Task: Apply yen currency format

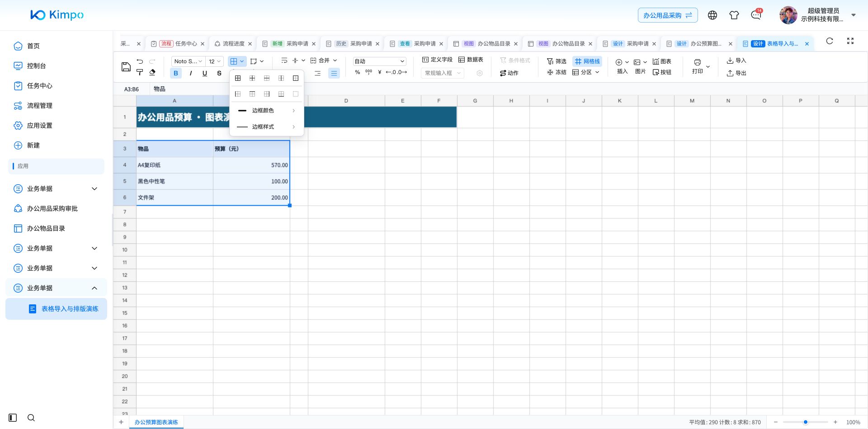Action: coord(380,72)
